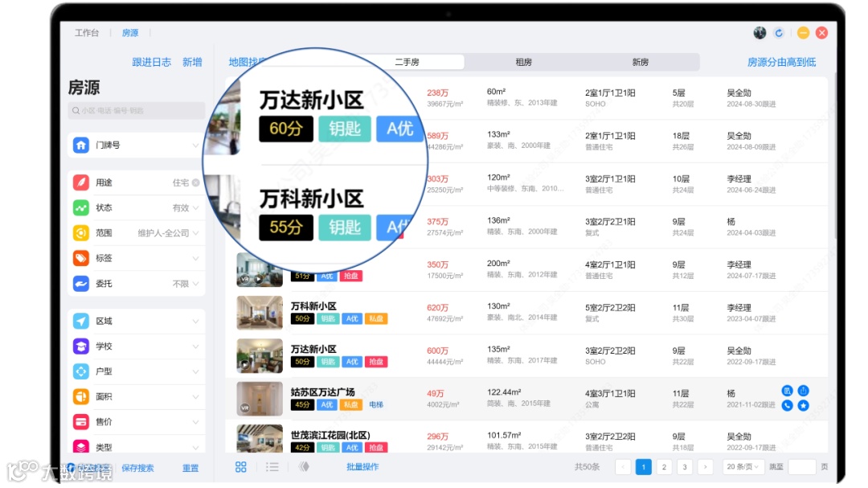Screen dimensions: 868x488
Task: Click the 门牌号 house icon
Action: [x=81, y=146]
